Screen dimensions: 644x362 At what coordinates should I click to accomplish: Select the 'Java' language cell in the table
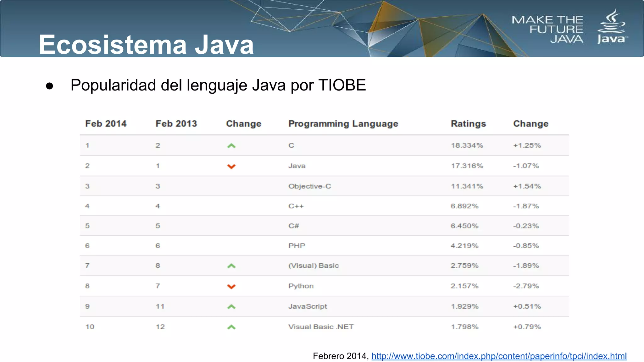tap(297, 166)
